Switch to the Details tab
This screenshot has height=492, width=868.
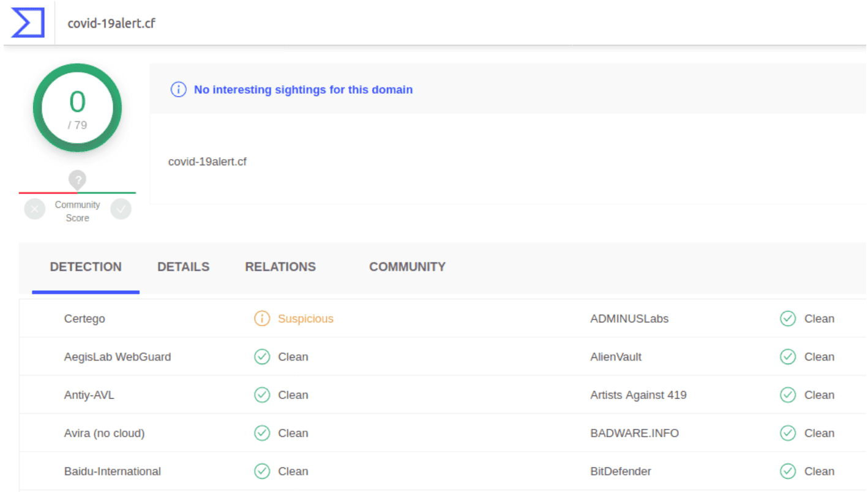(x=183, y=267)
